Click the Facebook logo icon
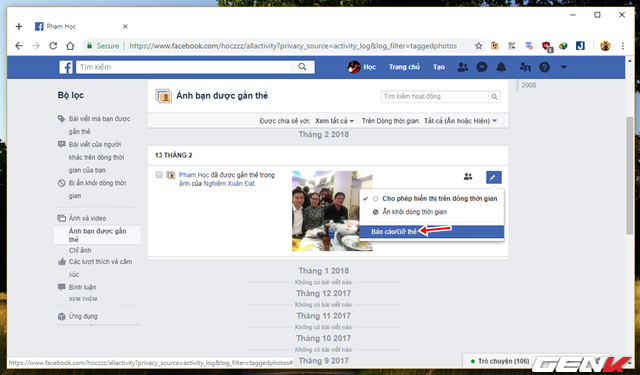The height and width of the screenshot is (375, 640). click(66, 67)
